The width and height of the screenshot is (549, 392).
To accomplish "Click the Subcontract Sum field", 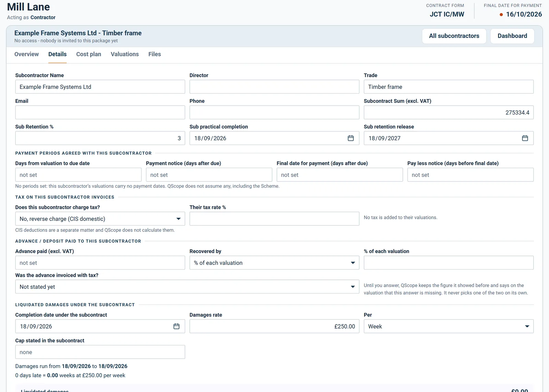I will point(449,112).
